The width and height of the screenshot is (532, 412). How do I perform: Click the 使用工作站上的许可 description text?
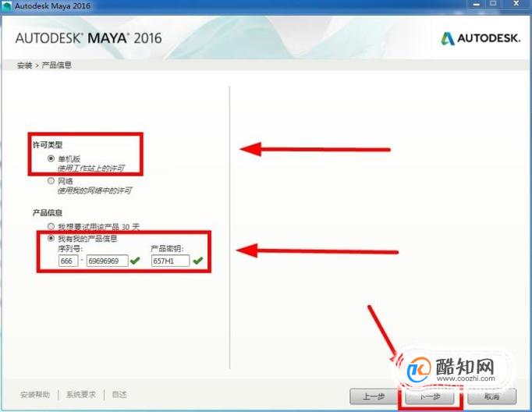[x=91, y=169]
